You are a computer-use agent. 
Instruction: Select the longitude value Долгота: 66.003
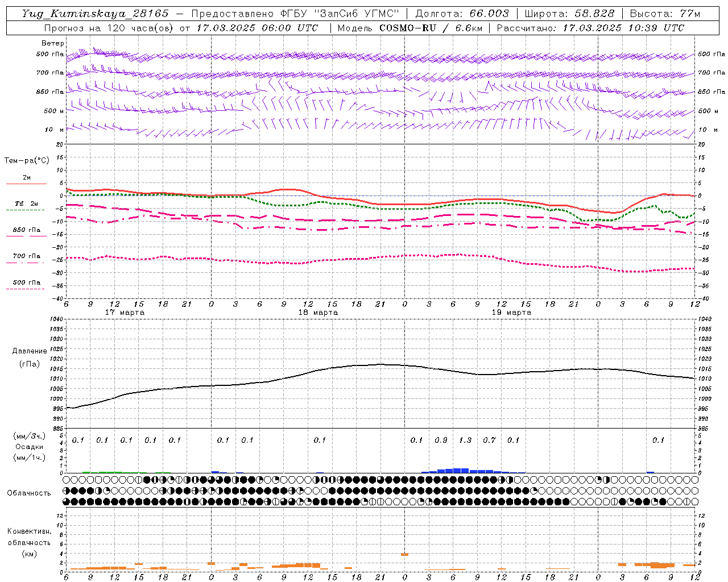[462, 14]
